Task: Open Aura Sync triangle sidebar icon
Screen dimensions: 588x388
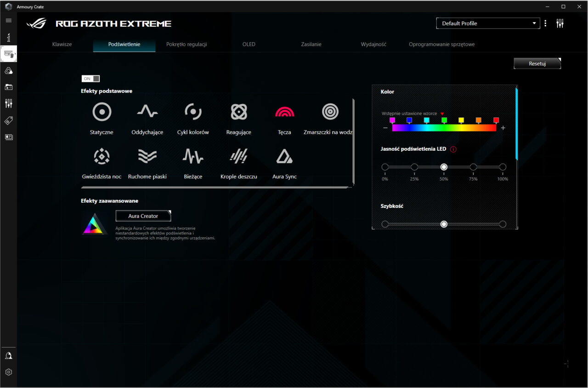Action: (x=8, y=70)
